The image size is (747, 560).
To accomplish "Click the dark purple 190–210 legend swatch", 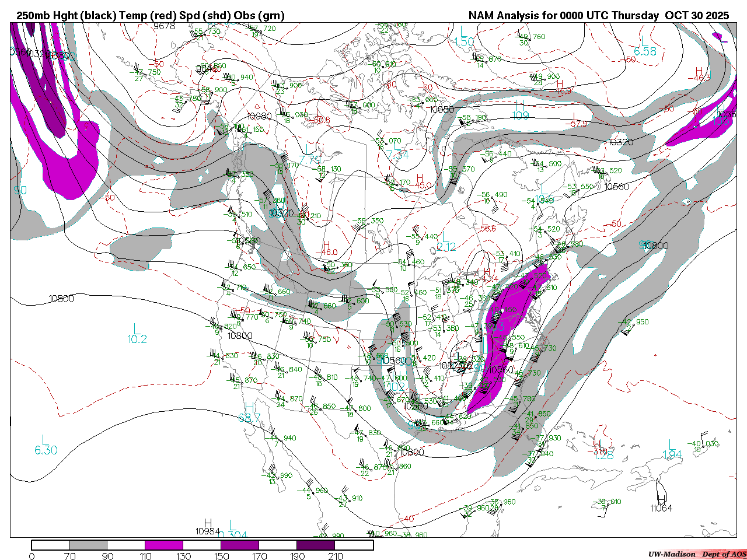I will (316, 545).
